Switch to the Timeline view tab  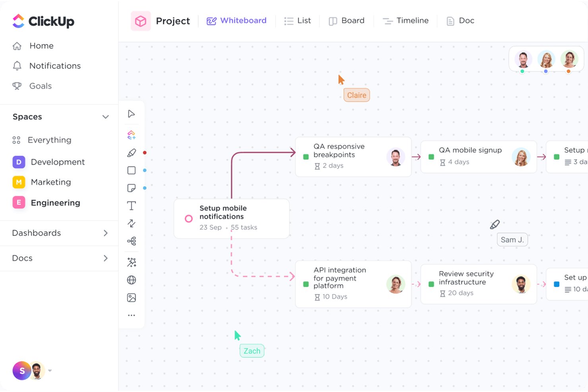pos(405,21)
